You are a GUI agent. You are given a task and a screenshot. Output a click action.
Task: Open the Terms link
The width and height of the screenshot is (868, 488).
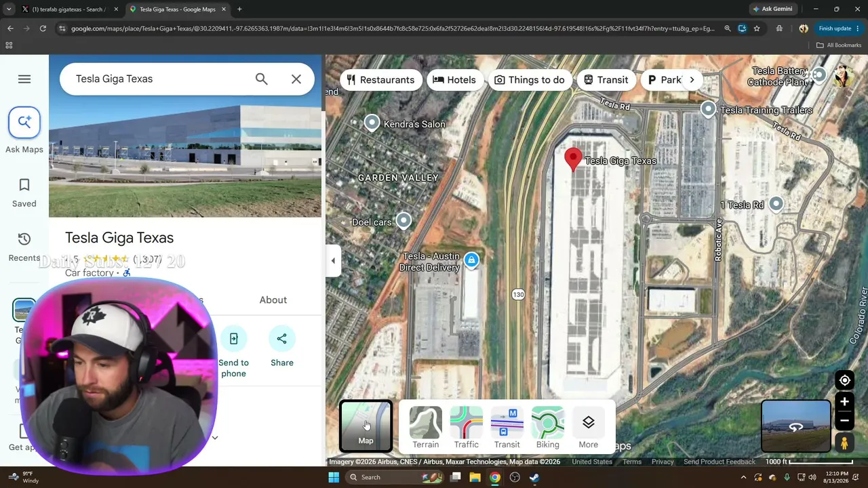click(632, 462)
